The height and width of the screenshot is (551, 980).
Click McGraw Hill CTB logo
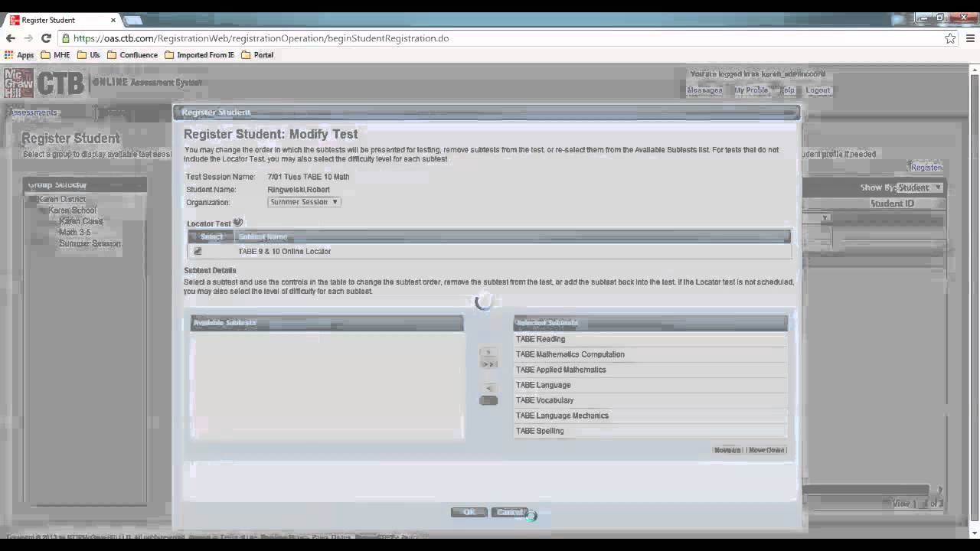[44, 83]
